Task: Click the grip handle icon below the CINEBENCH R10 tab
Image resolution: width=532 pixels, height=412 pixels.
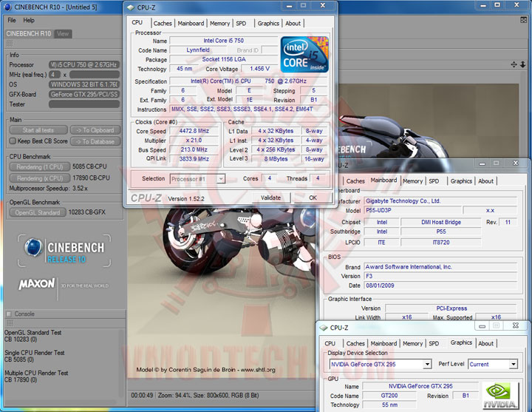Action: point(8,44)
